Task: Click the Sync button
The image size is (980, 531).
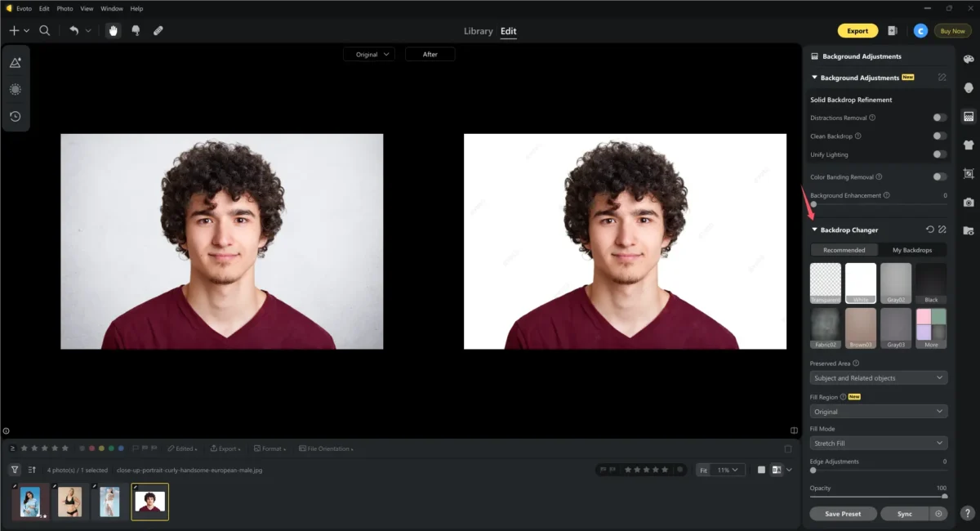Action: (905, 514)
